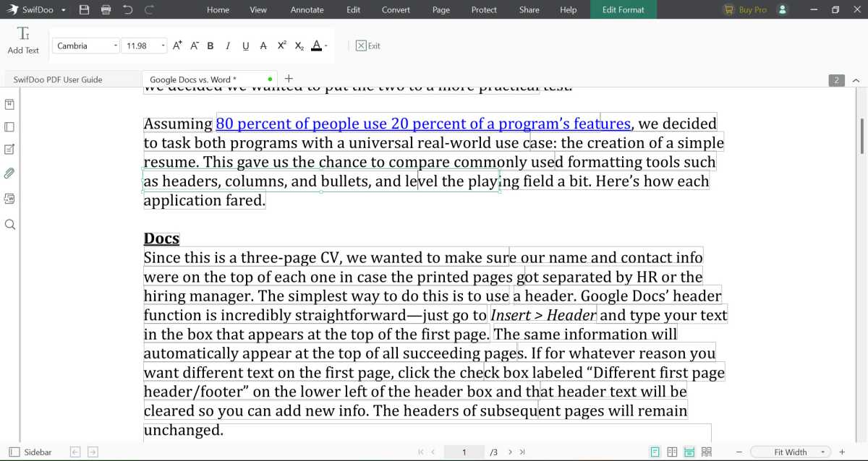Open the Page menu
This screenshot has width=868, height=461.
pos(441,10)
